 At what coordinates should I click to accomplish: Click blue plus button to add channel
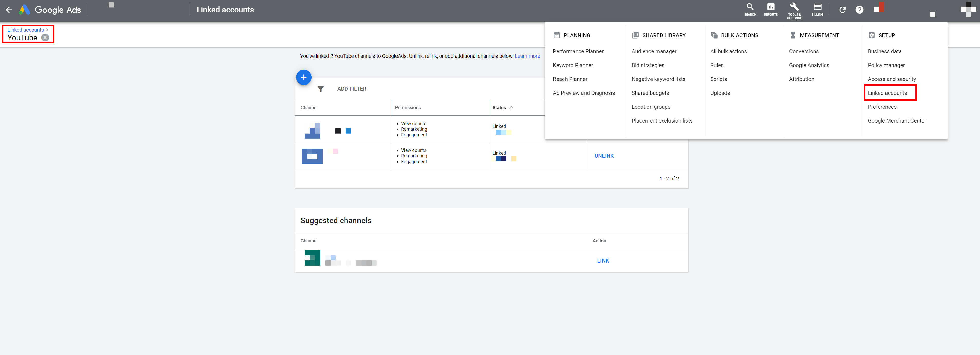[304, 78]
